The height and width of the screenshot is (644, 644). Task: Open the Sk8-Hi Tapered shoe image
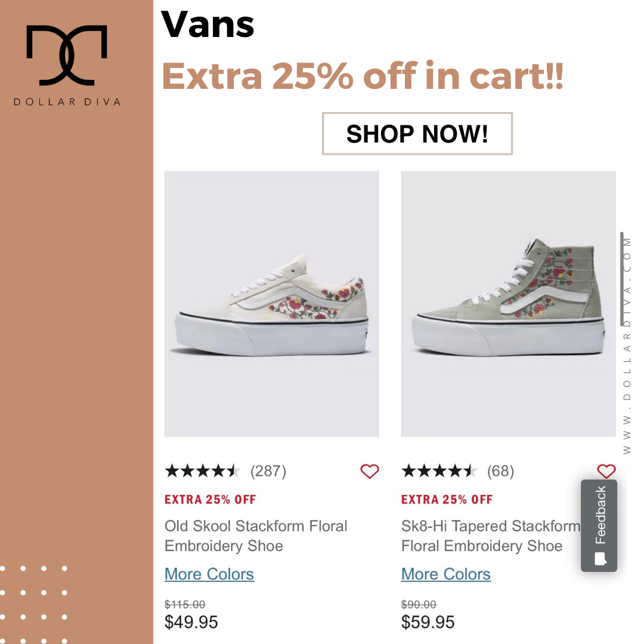point(508,304)
